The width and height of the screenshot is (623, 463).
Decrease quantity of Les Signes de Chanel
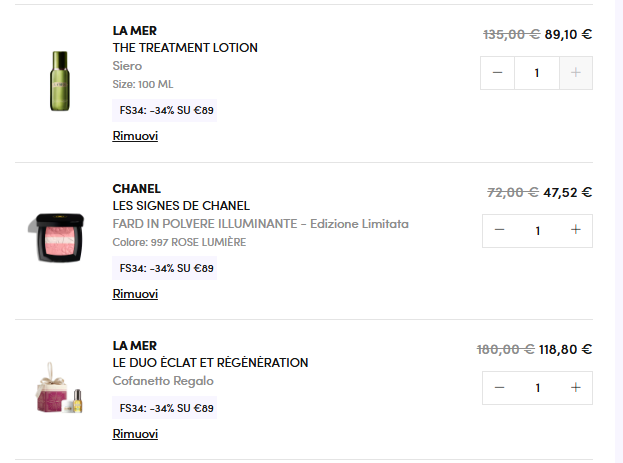(499, 230)
